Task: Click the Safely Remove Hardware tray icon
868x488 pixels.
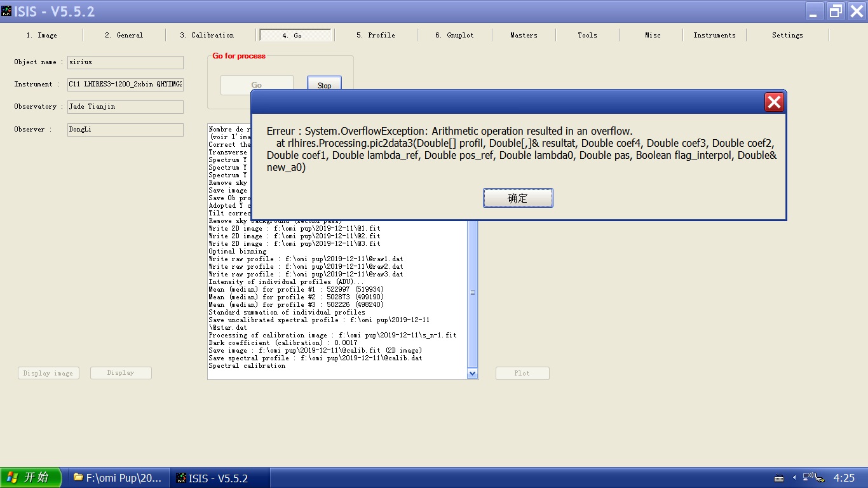Action: tap(820, 478)
